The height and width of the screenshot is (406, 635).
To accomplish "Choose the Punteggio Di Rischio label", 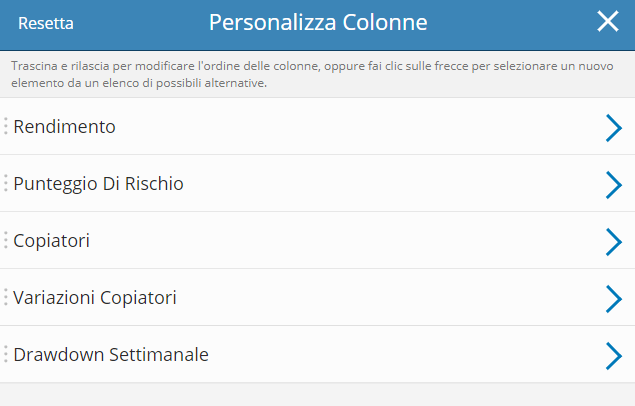I will pos(98,184).
